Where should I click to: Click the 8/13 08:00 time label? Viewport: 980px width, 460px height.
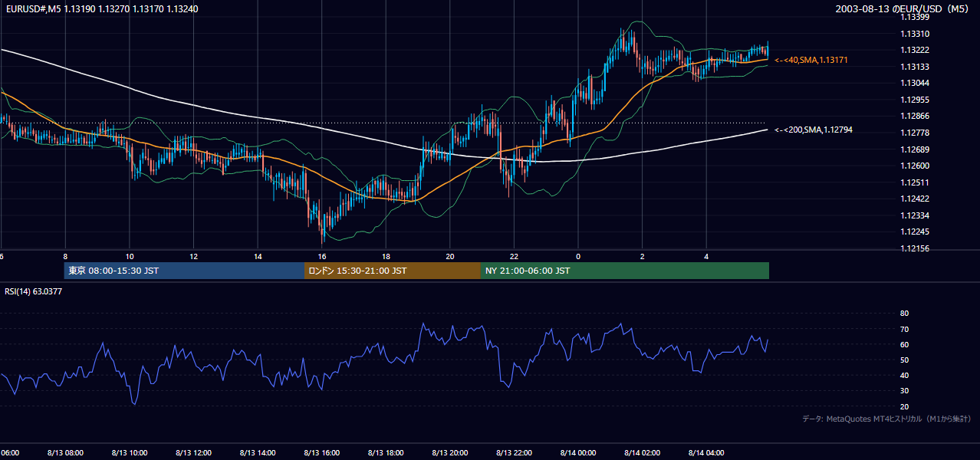65,453
